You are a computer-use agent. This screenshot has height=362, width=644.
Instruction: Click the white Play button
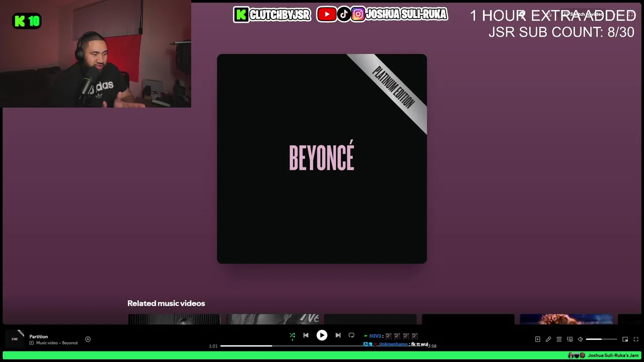[x=322, y=335]
